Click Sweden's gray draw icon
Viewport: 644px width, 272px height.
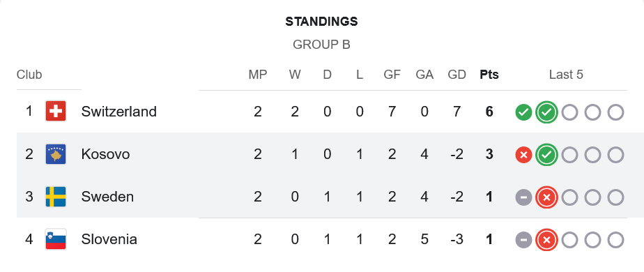[523, 197]
